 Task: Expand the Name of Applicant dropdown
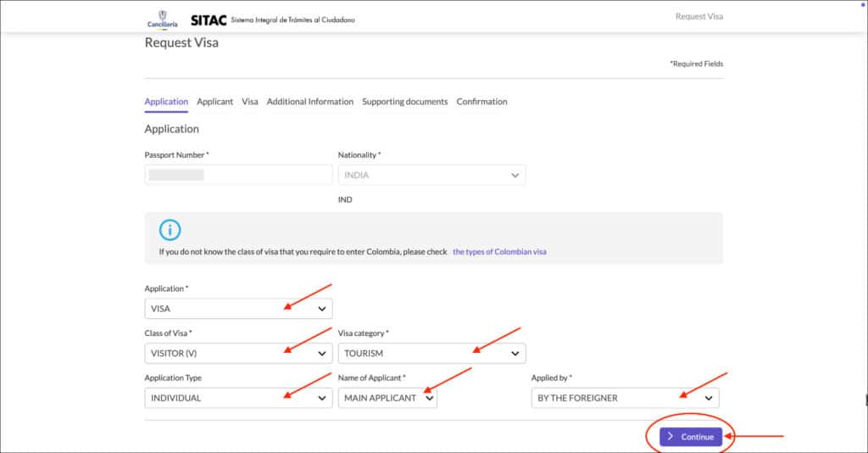387,398
